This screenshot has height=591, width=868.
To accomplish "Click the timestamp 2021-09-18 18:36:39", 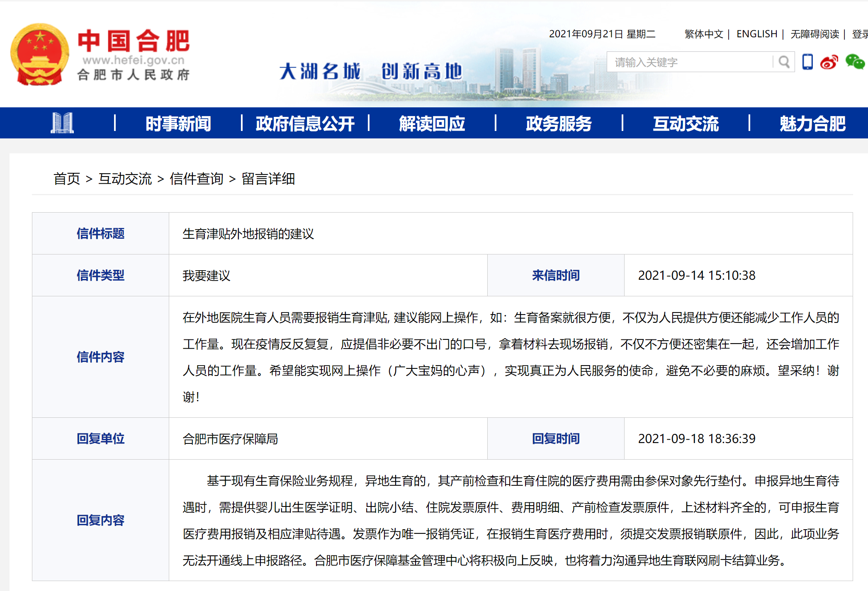I will pyautogui.click(x=697, y=438).
